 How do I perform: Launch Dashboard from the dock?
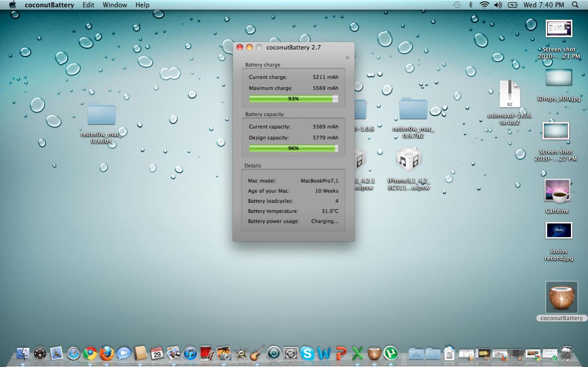[40, 353]
